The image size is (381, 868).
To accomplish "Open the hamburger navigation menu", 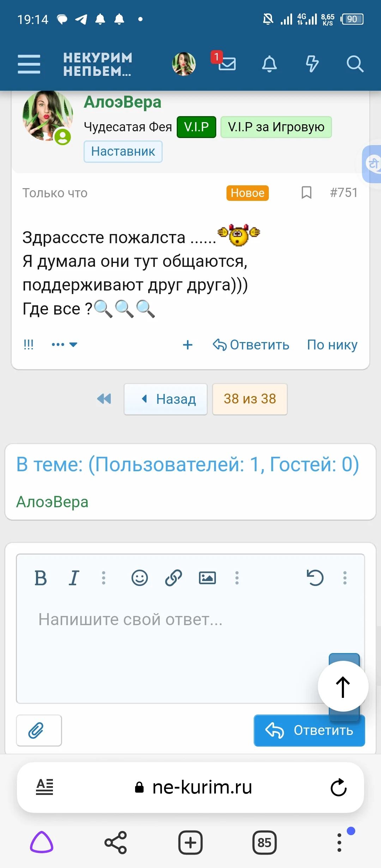I will coord(29,64).
